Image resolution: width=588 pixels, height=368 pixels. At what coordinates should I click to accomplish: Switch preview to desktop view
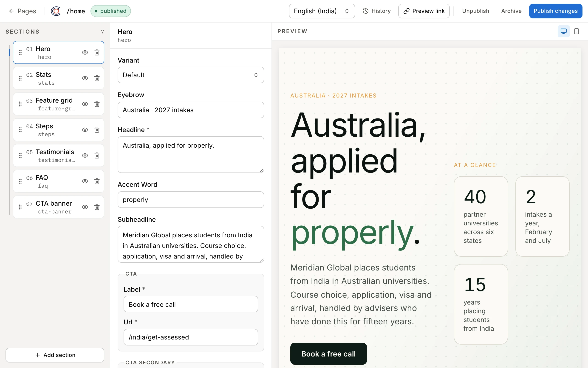coord(563,31)
